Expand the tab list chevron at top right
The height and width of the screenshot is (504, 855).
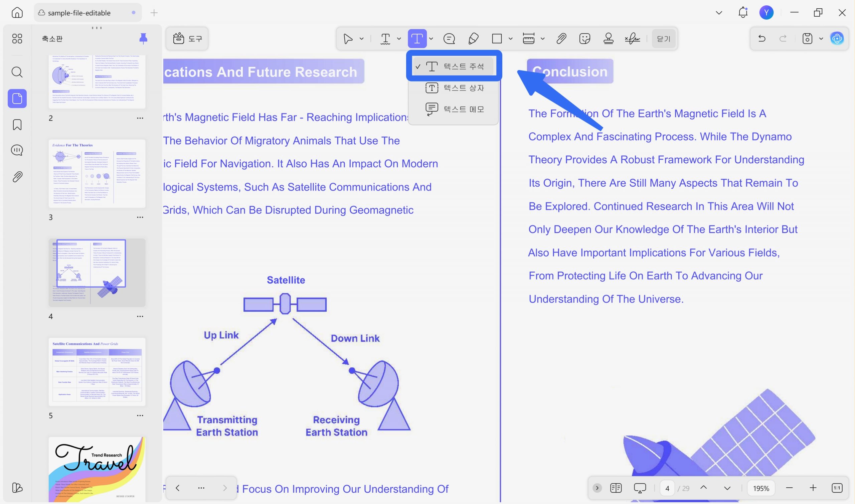[x=718, y=13]
